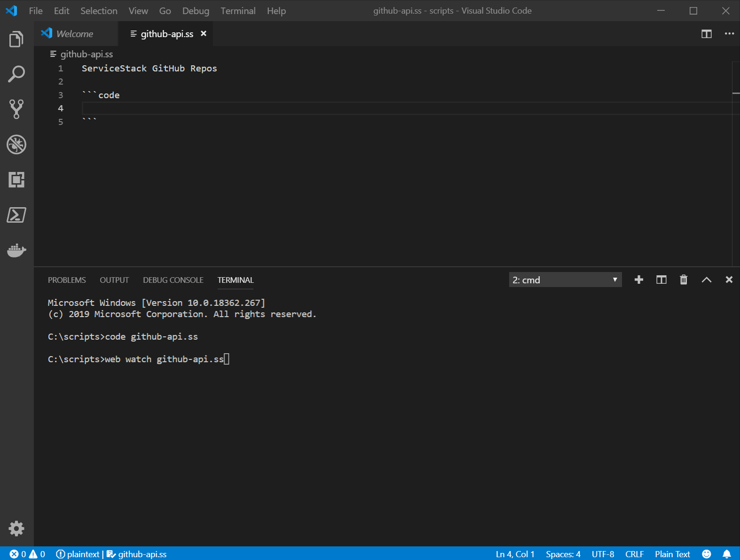The width and height of the screenshot is (740, 560).
Task: Open the Help menu
Action: pyautogui.click(x=276, y=11)
